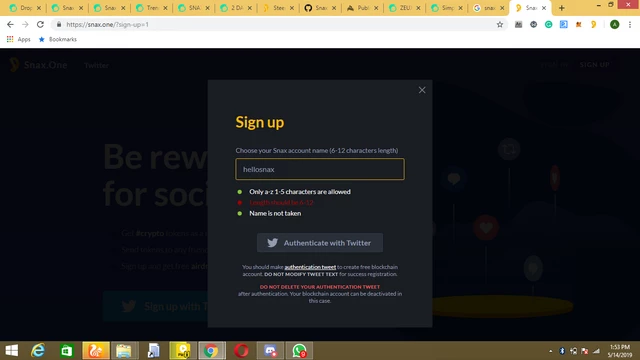Open the authentication tweet link
Viewport: 640px width, 360px height.
pos(310,267)
